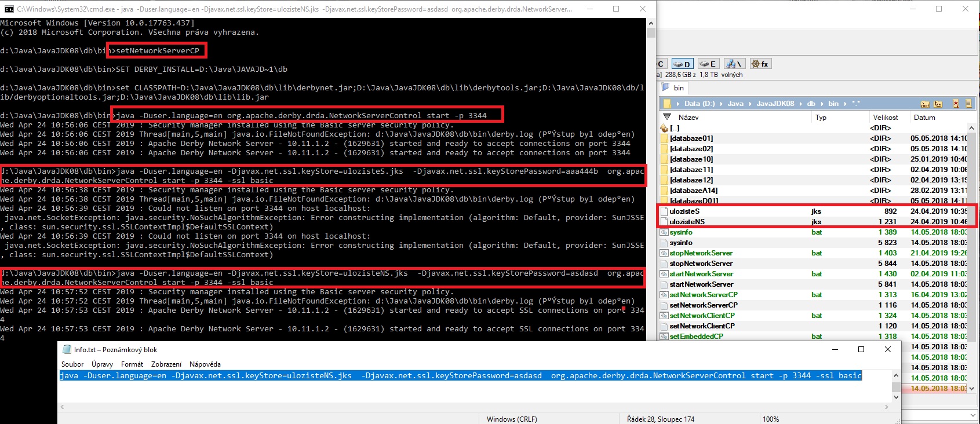
Task: Open the Zobrazení menu in Notepad
Action: point(166,364)
